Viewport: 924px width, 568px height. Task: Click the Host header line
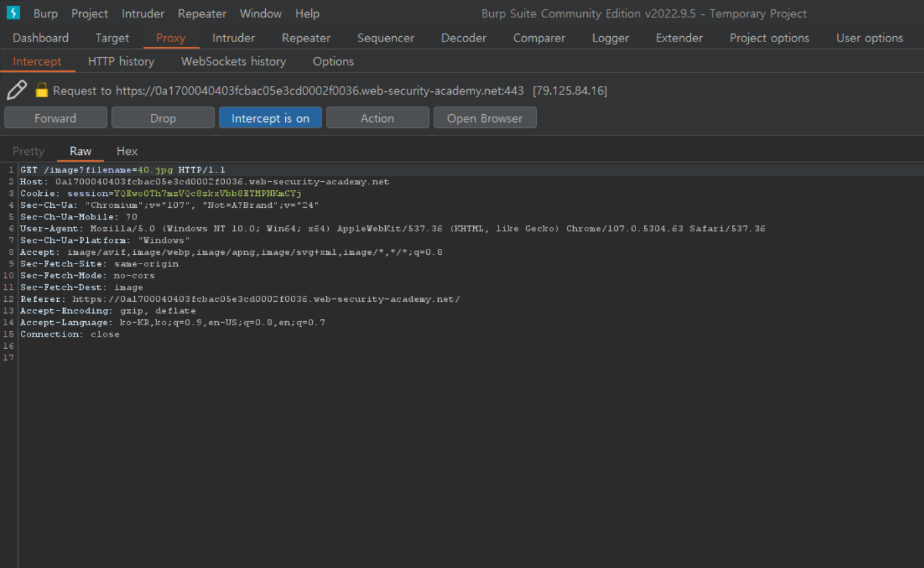[x=205, y=182]
